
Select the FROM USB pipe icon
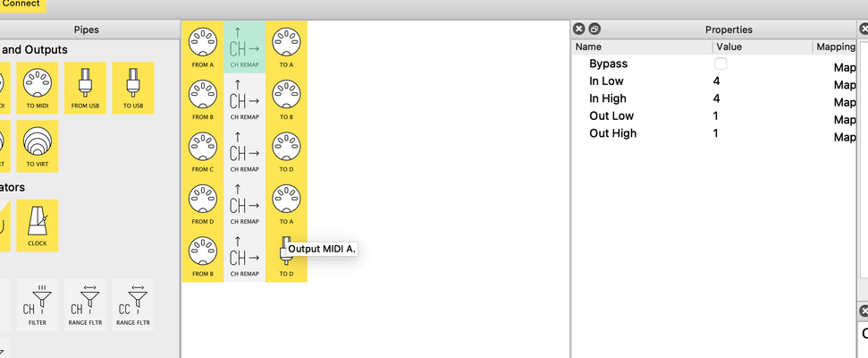[85, 88]
